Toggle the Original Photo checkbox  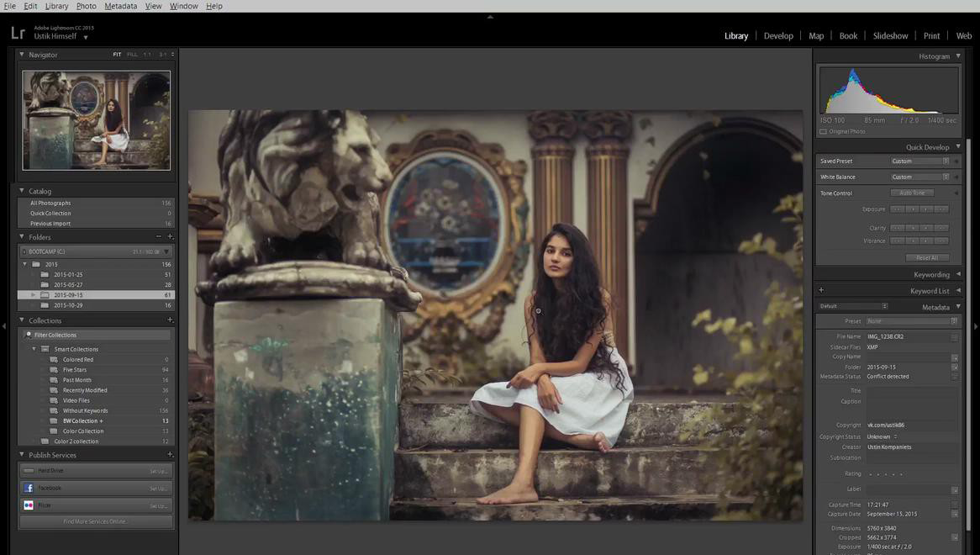pyautogui.click(x=823, y=132)
